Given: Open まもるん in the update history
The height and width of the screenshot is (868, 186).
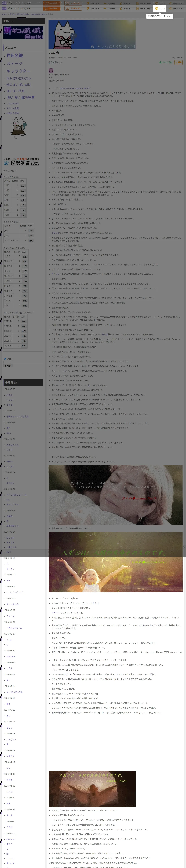Looking at the screenshot, I should click(10, 542).
